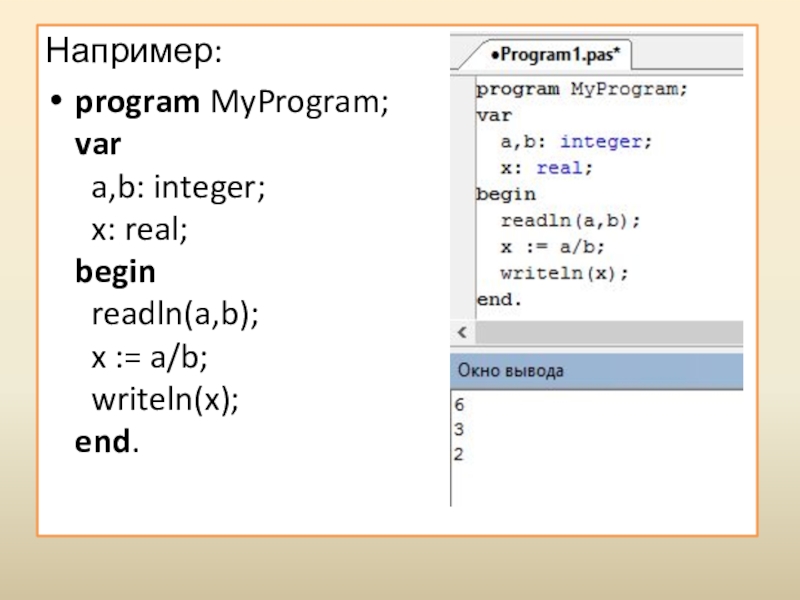Click bold 'end.' in the slide listing
The width and height of the screenshot is (800, 600).
pyautogui.click(x=107, y=442)
